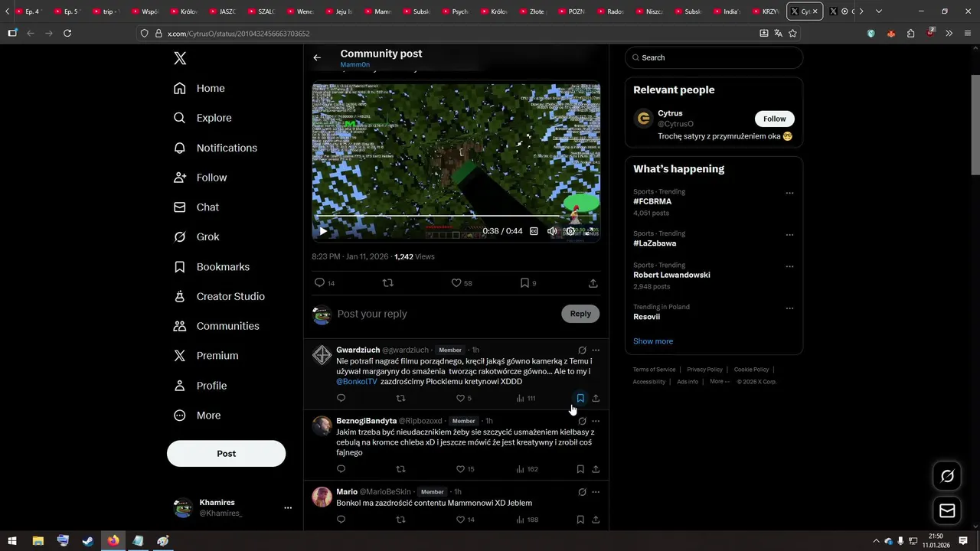This screenshot has height=551, width=980.
Task: Repost Gwardziuch's reply
Action: [x=400, y=398]
